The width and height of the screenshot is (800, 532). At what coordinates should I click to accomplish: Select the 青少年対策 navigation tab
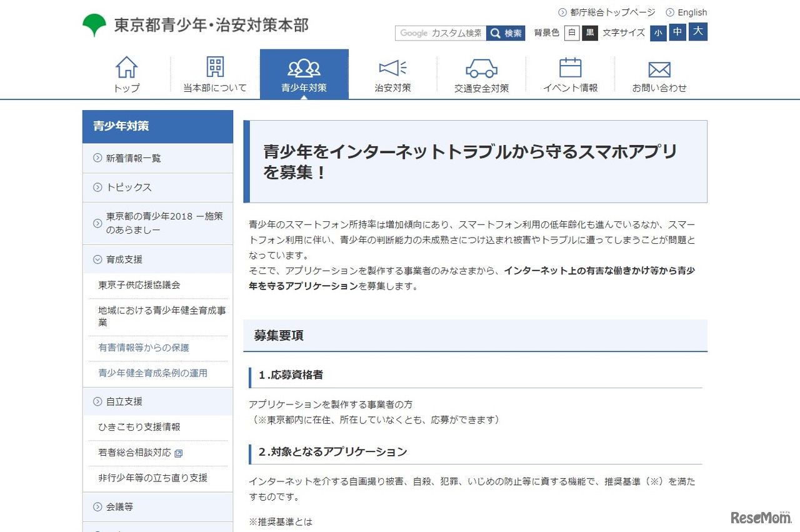click(304, 74)
